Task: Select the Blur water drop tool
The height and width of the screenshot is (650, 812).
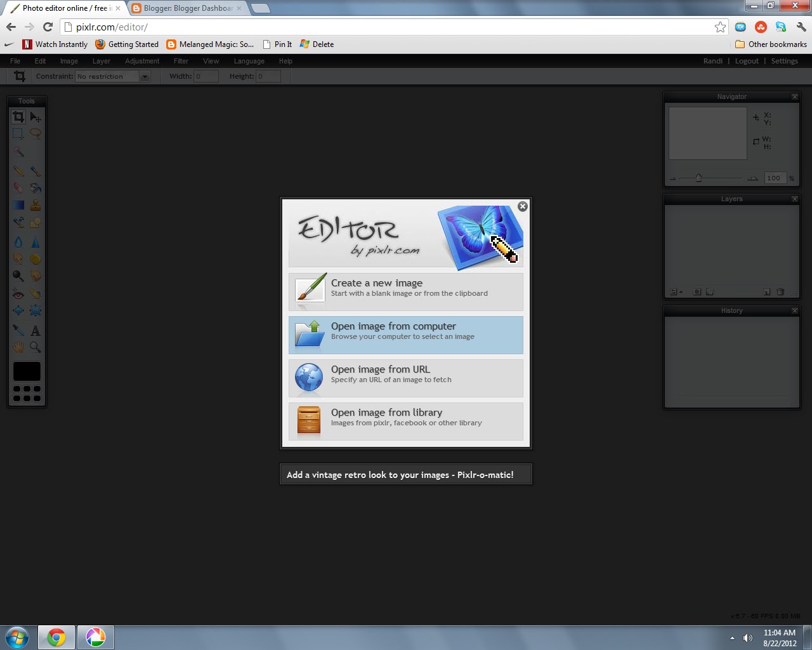Action: 18,242
